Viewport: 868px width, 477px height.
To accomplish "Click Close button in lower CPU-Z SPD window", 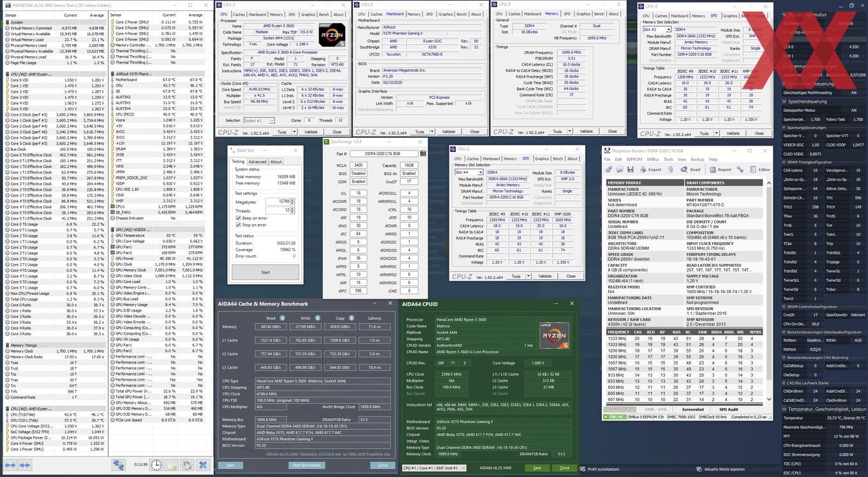I will pyautogui.click(x=571, y=276).
